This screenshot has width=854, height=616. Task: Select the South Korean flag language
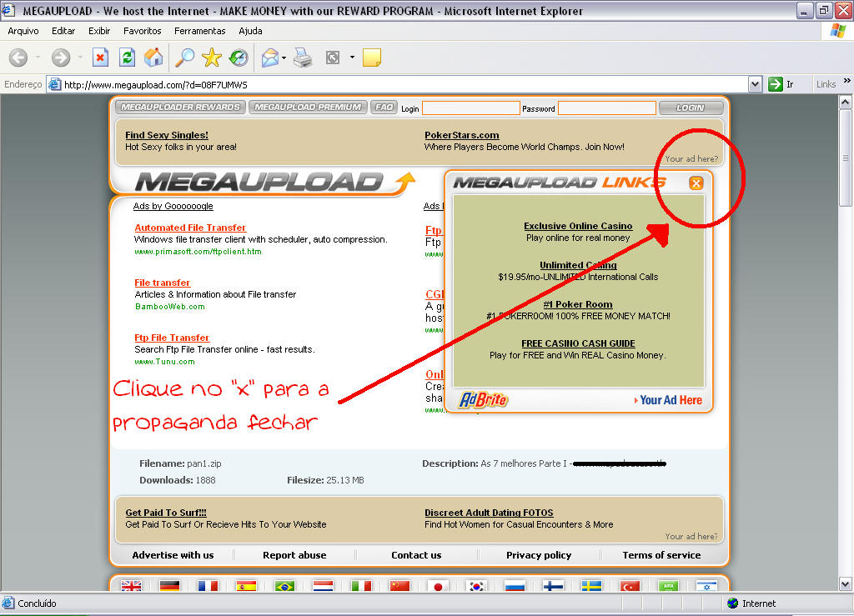click(x=476, y=586)
